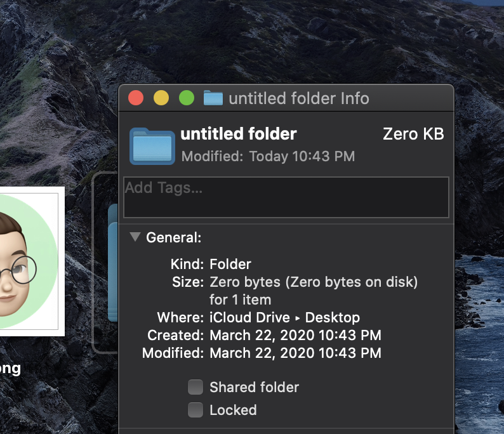This screenshot has width=504, height=434.
Task: Click the 'iCloud Drive ▸ Desktop' location value
Action: (284, 318)
